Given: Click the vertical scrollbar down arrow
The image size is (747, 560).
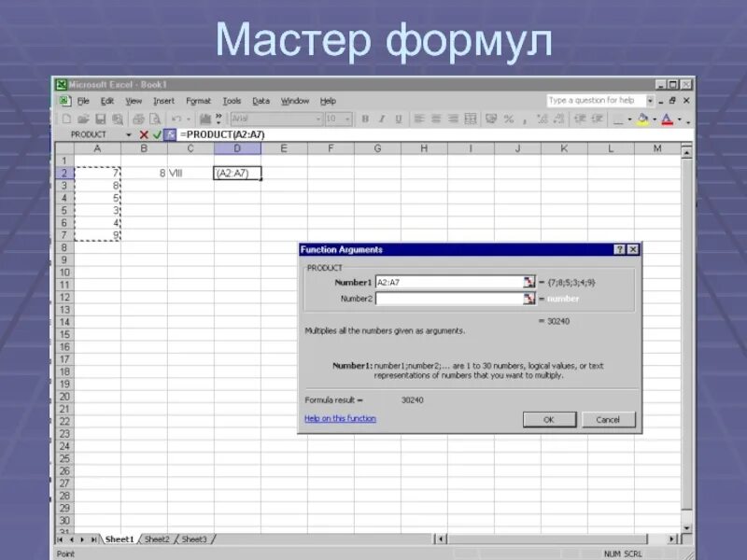Looking at the screenshot, I should (686, 527).
